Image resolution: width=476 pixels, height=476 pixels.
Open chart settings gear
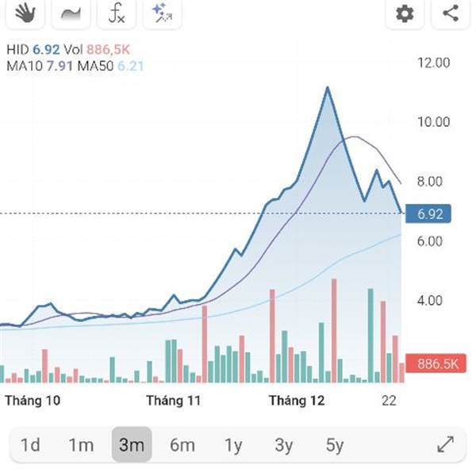(x=405, y=13)
